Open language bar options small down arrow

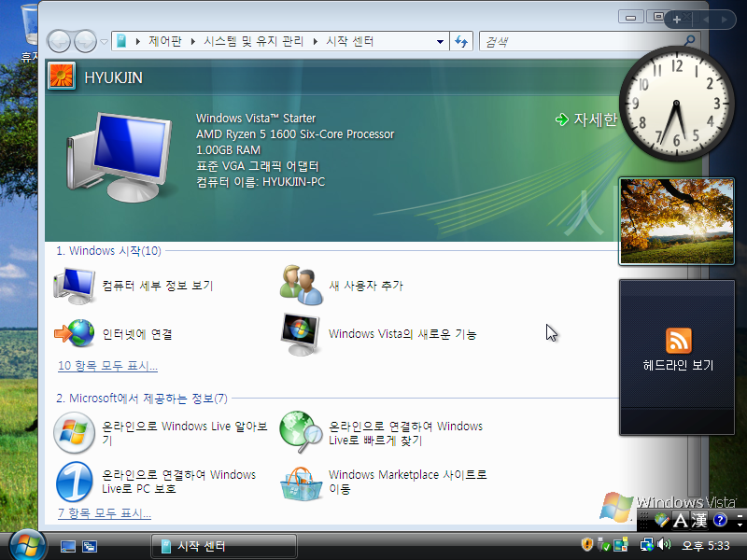point(740,525)
